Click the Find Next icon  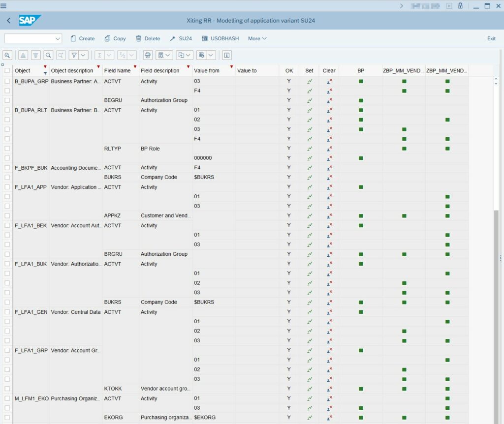(61, 55)
